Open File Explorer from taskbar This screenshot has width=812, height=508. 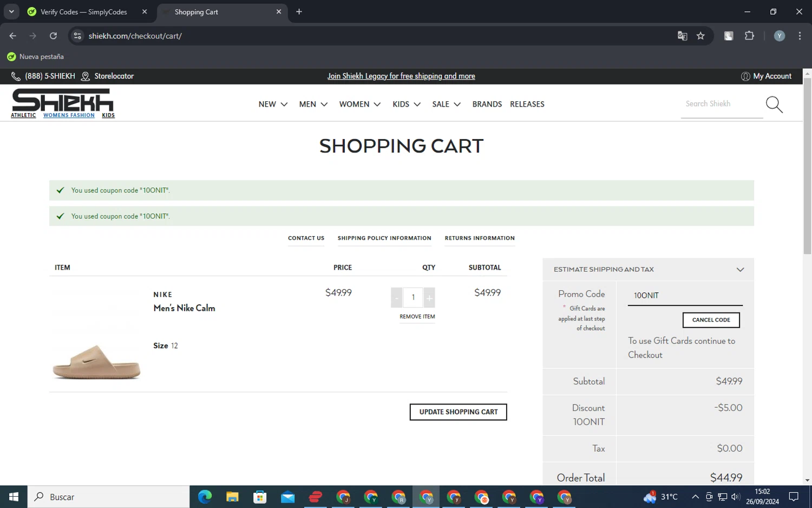point(232,497)
